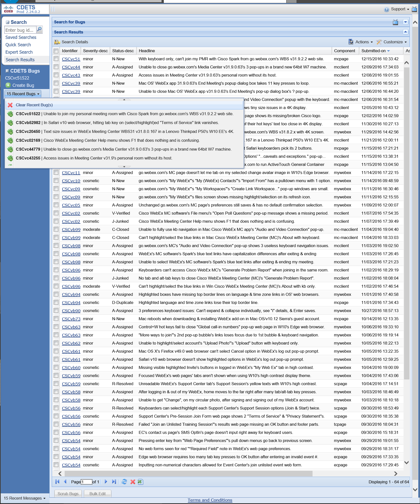The width and height of the screenshot is (420, 504).
Task: Click the Search Details icon
Action: click(x=57, y=42)
